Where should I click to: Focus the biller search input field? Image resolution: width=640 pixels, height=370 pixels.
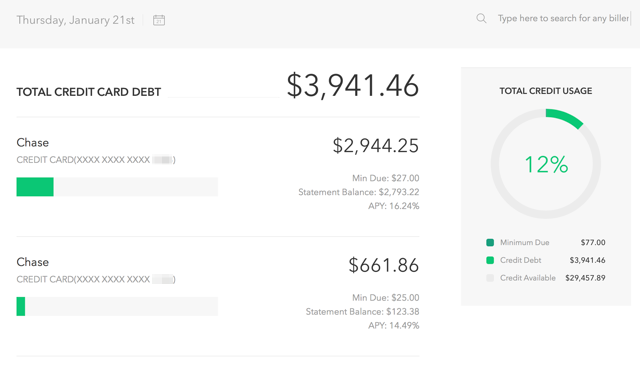coord(564,18)
